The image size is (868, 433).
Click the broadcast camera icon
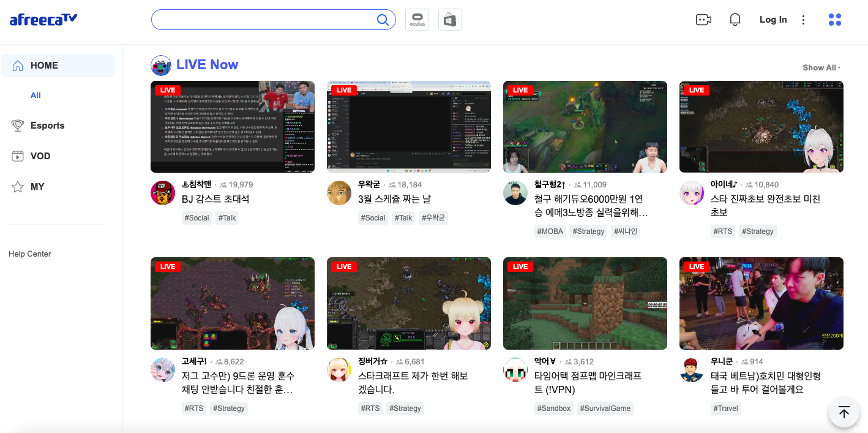coord(703,20)
